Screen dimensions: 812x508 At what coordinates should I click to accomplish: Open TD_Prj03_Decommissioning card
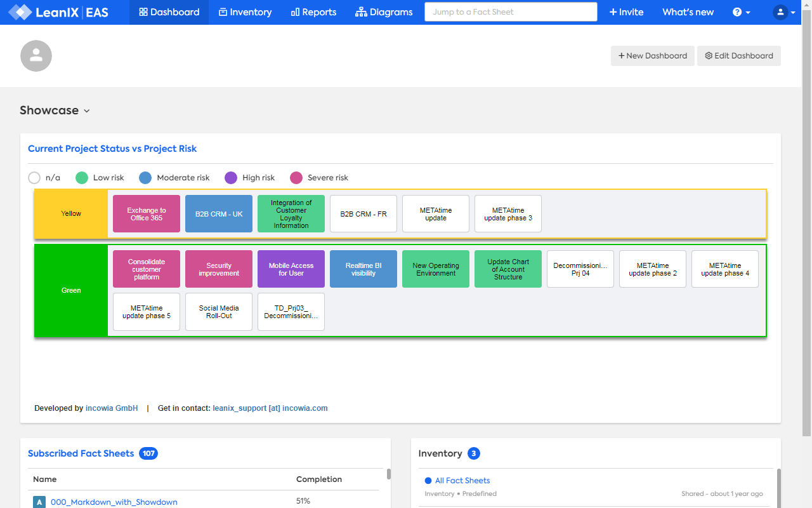(291, 312)
